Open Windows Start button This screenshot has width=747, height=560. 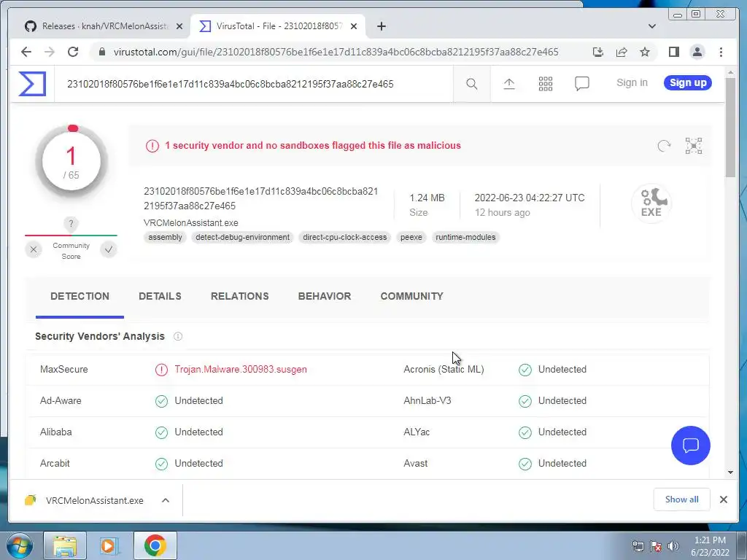point(19,545)
